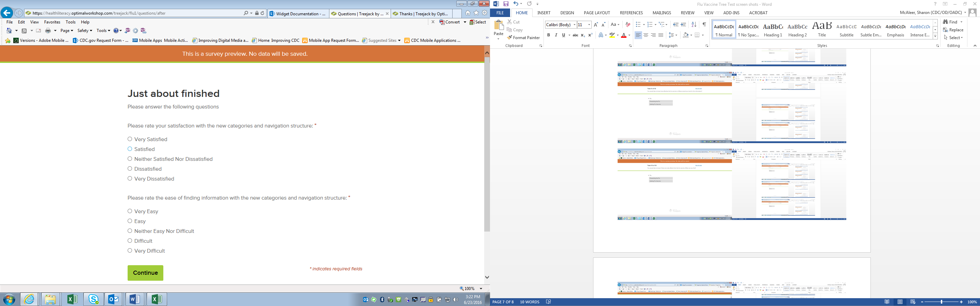Click the Show/Hide paragraph marks icon
This screenshot has height=306, width=980.
click(704, 25)
